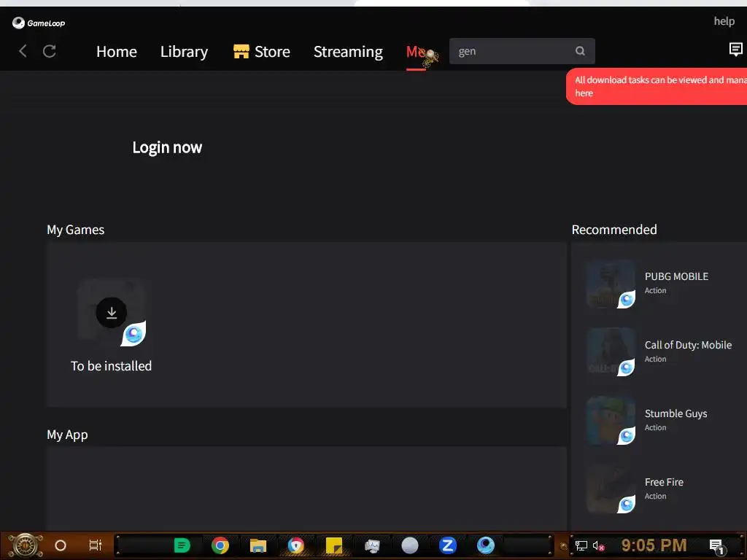Open the Call of Duty: Mobile thumbnail
This screenshot has height=560, width=747.
click(x=611, y=352)
